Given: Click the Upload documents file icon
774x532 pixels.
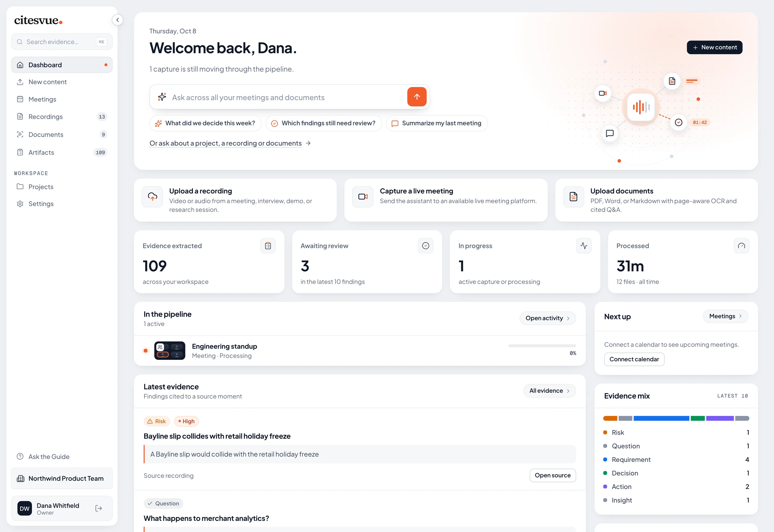Looking at the screenshot, I should [573, 197].
